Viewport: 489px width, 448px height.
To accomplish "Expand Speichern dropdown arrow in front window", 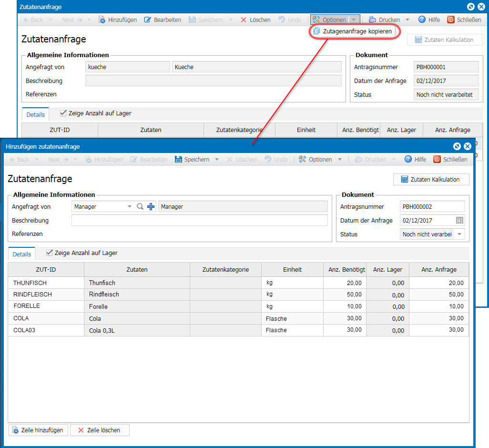I will point(217,159).
